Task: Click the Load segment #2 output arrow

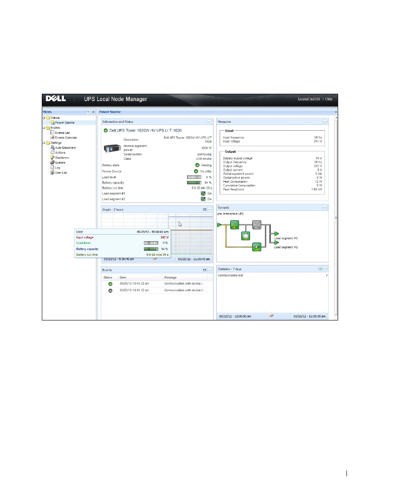Action: (x=276, y=243)
